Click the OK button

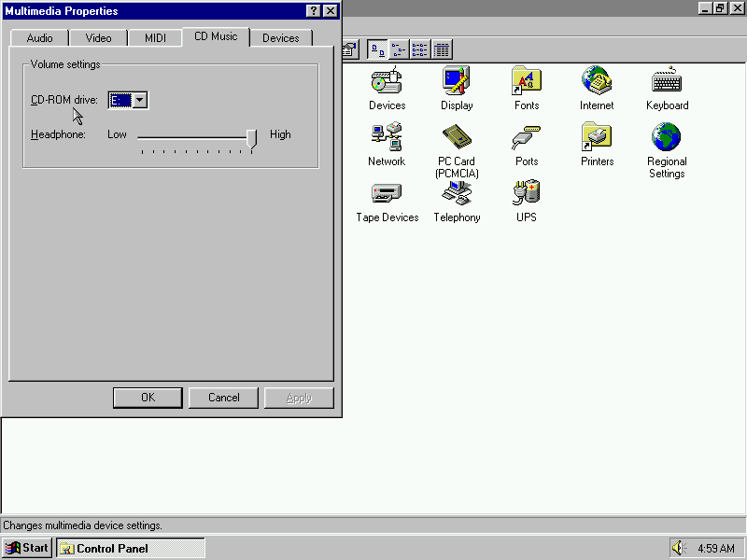coord(148,398)
